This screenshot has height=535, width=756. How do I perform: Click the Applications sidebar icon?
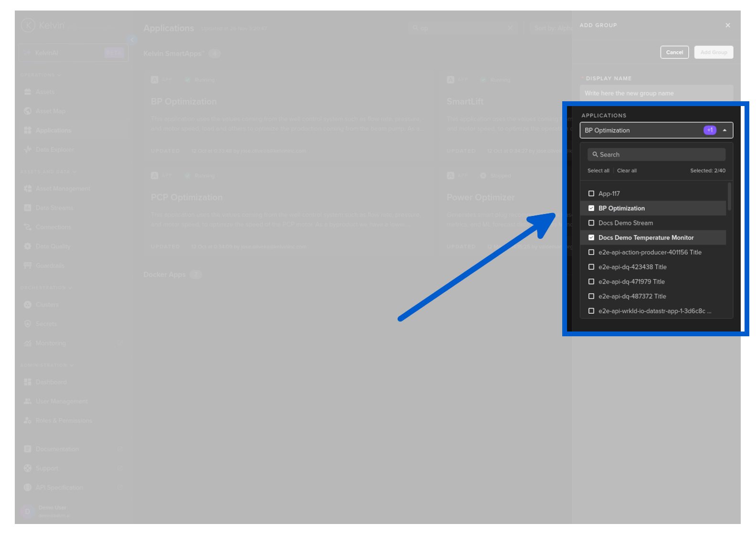28,130
